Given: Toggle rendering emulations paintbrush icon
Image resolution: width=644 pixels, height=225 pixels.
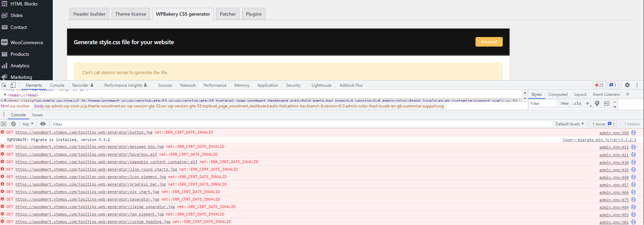Looking at the screenshot, I should 597,103.
